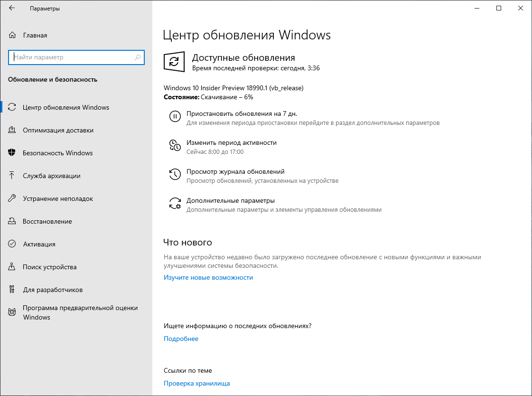Open Дополнительные параметры gear icon
Viewport: 532px width, 396px height.
click(x=175, y=203)
